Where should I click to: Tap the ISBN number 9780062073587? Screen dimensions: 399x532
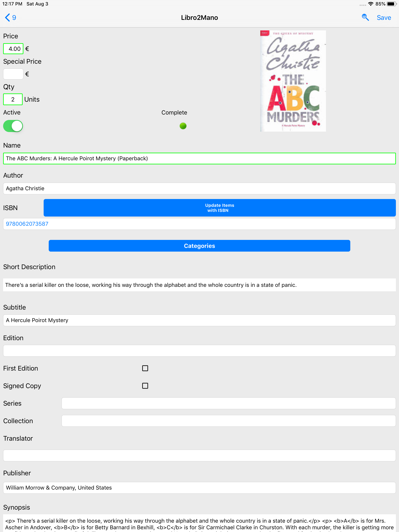(27, 224)
